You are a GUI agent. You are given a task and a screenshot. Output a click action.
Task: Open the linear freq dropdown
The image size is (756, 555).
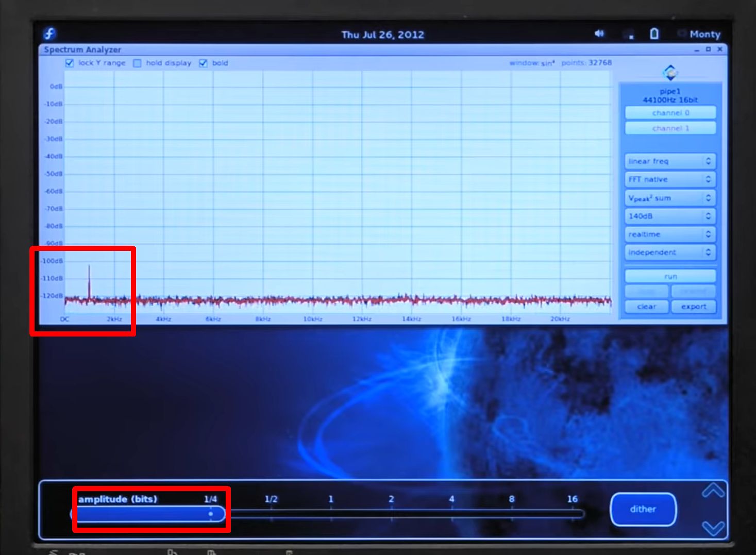coord(670,161)
